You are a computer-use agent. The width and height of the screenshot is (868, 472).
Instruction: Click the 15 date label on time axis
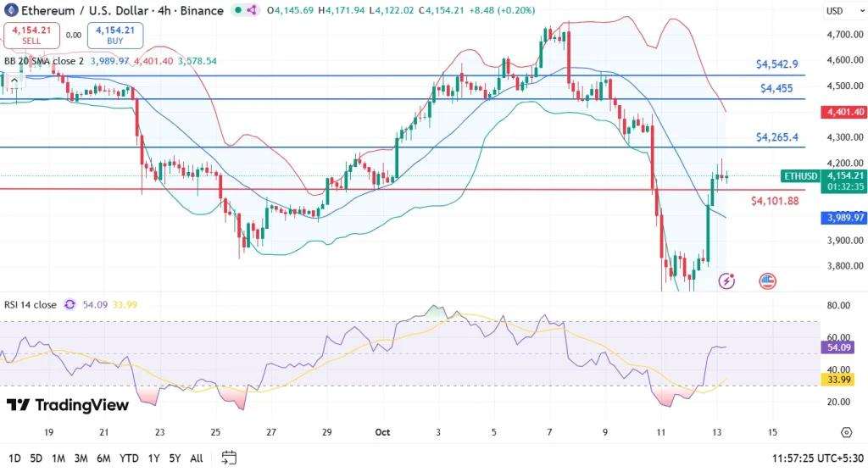click(x=772, y=432)
